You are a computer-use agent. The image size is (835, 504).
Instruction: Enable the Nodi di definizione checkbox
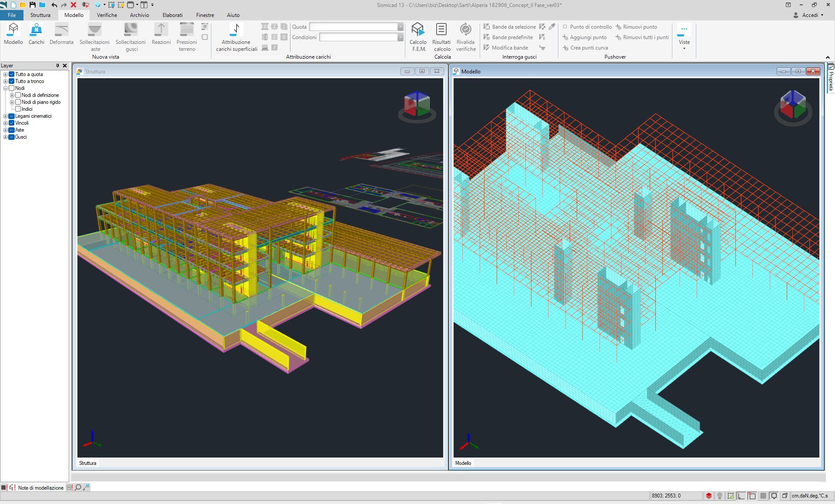18,95
